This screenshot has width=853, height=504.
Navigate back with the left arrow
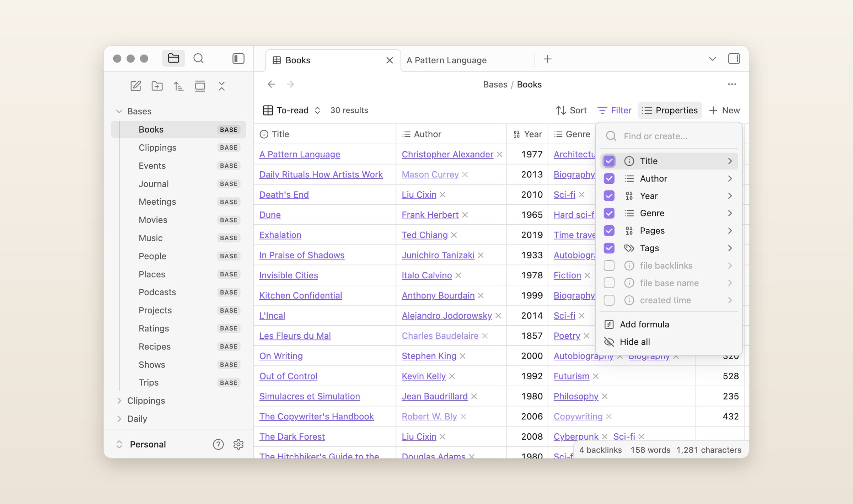(x=271, y=84)
